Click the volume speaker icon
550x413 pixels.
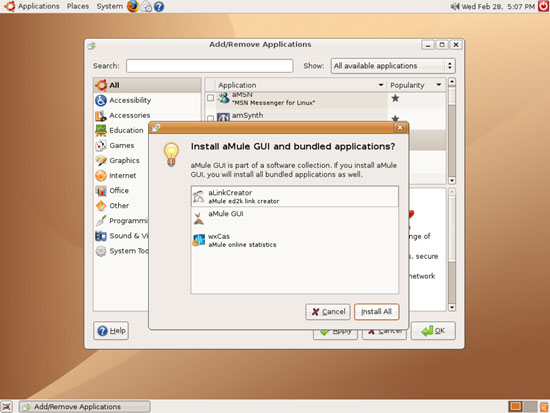click(x=455, y=6)
